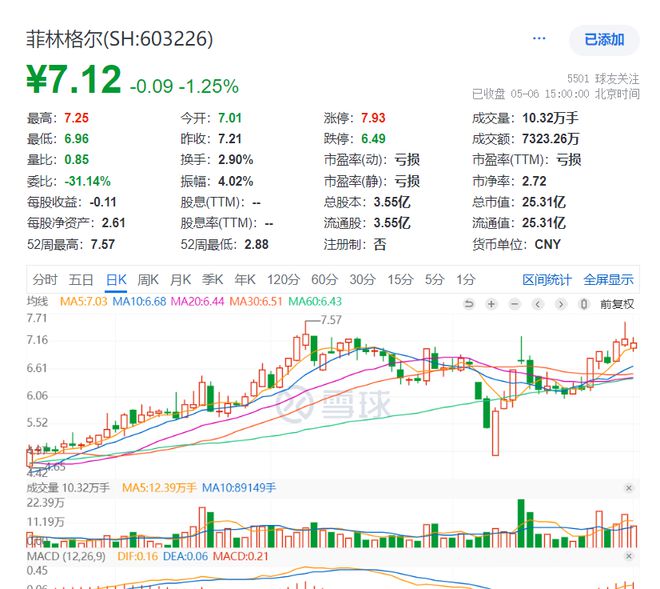Click the MA30:6.51 moving average label
660x589 pixels.
point(255,301)
